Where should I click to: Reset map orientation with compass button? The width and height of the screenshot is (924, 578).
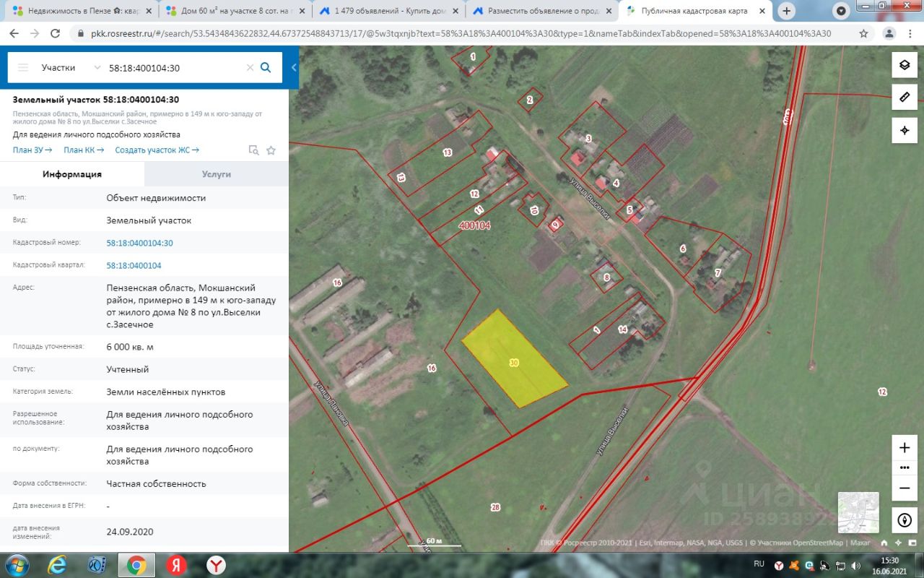tap(905, 519)
